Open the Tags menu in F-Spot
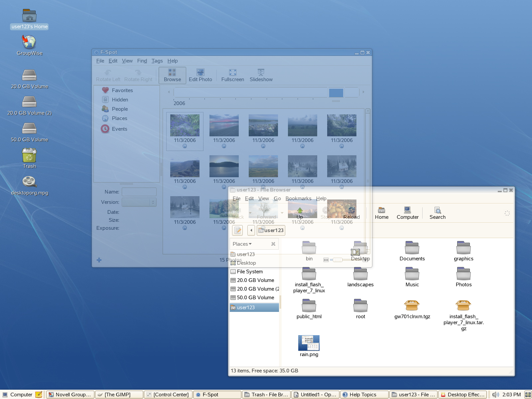532x399 pixels. (x=157, y=61)
